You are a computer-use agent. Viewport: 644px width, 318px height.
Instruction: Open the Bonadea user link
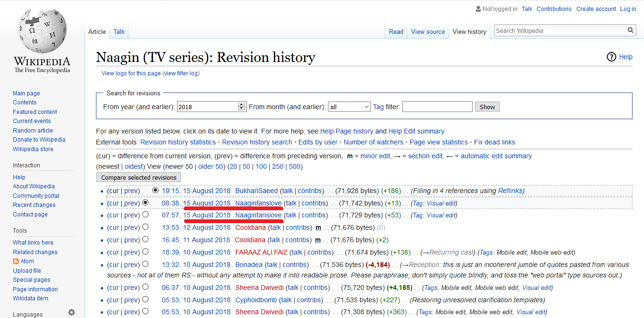249,265
